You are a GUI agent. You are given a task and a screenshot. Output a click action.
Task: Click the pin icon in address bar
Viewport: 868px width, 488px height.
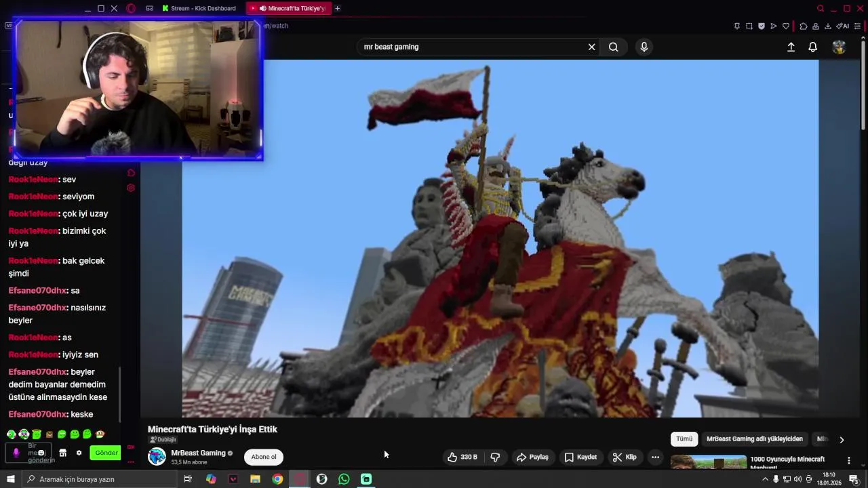[737, 26]
